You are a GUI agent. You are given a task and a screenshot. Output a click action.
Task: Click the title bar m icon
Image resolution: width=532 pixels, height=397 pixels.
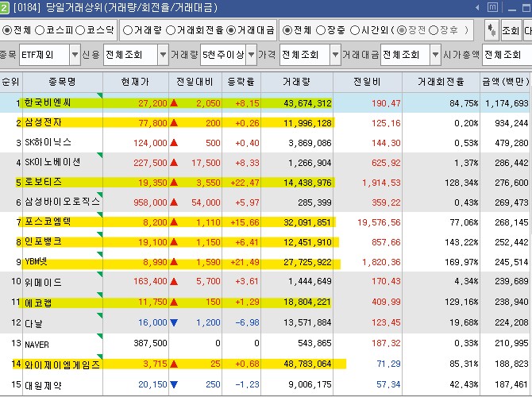click(492, 7)
